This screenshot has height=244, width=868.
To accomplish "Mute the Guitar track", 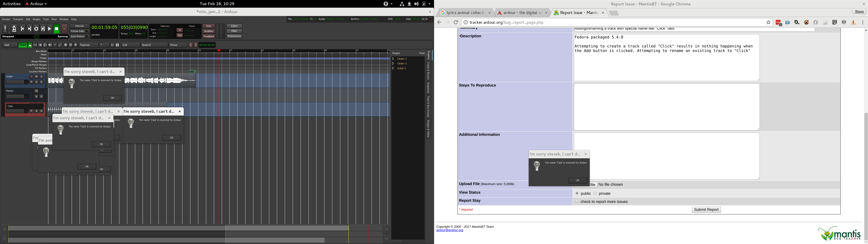I will coord(36,77).
